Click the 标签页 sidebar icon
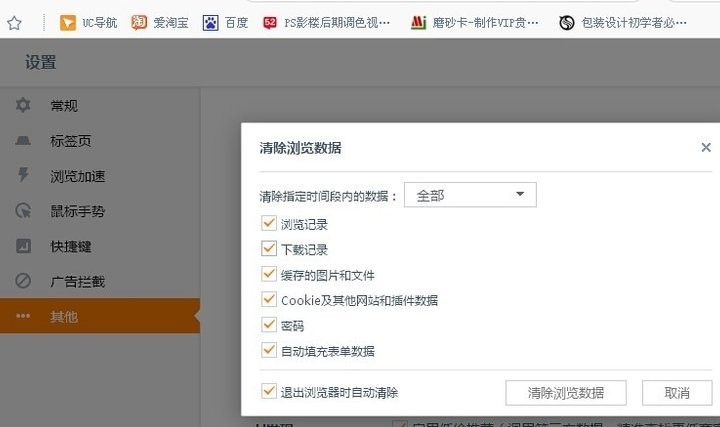Image resolution: width=720 pixels, height=427 pixels. [23, 140]
